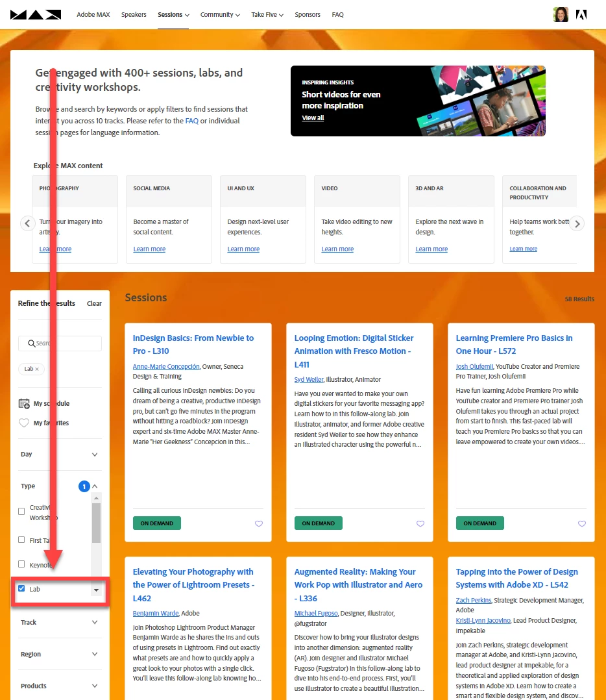Image resolution: width=606 pixels, height=700 pixels.
Task: Open Looping Emotion Digital Sticker Animation session
Action: 354,351
